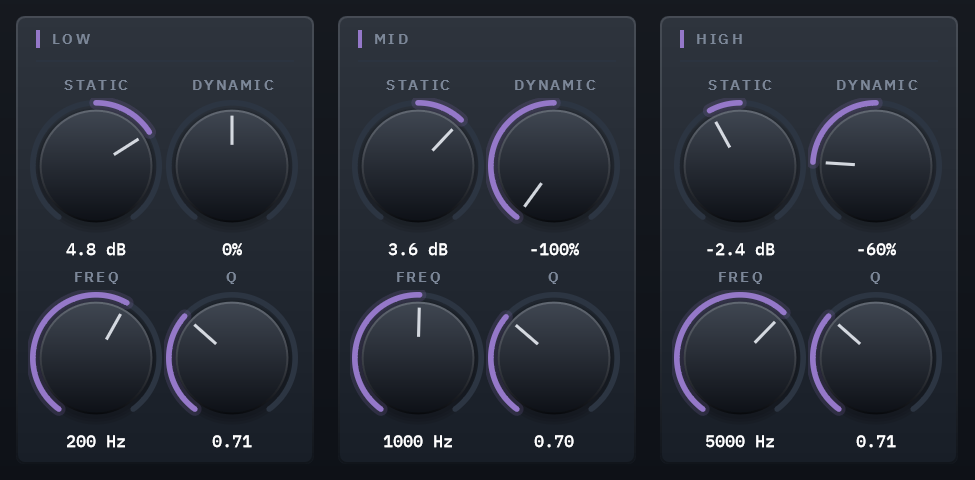The image size is (975, 480).
Task: Select the 0.70 Q value
Action: (554, 442)
